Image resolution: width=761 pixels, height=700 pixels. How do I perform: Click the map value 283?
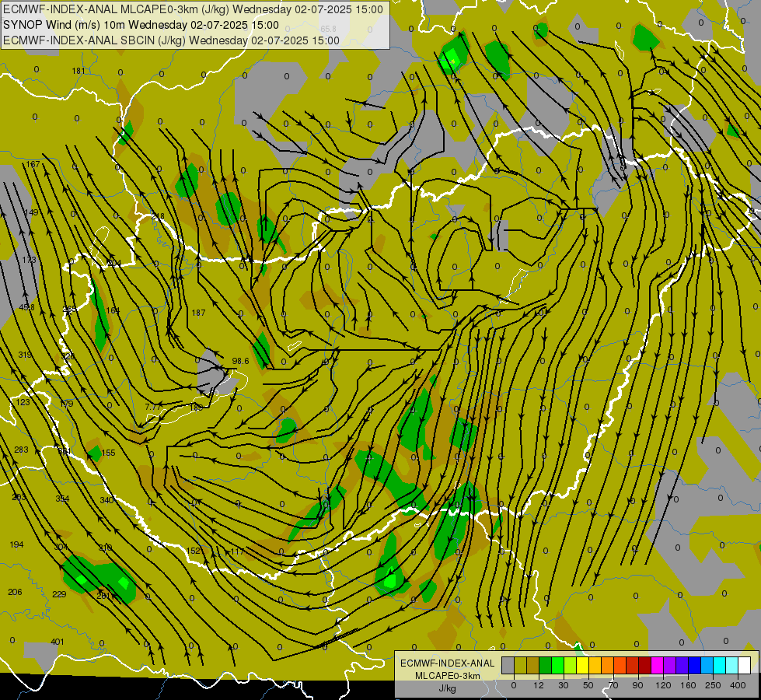(21, 450)
